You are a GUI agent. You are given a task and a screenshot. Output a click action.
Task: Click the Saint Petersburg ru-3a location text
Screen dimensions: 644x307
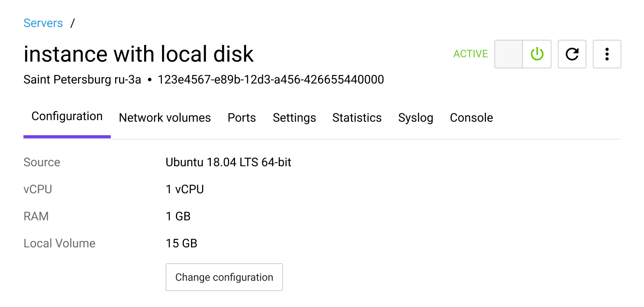coord(82,80)
